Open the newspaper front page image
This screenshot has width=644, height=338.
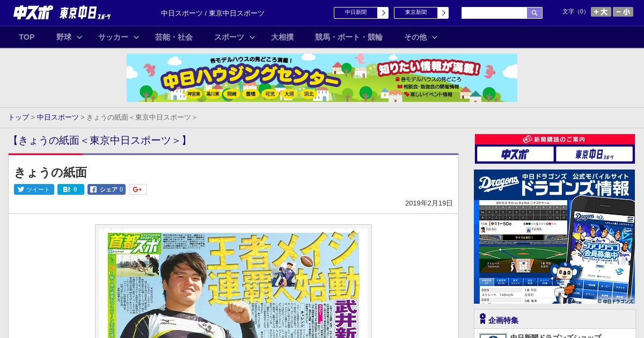tap(233, 282)
